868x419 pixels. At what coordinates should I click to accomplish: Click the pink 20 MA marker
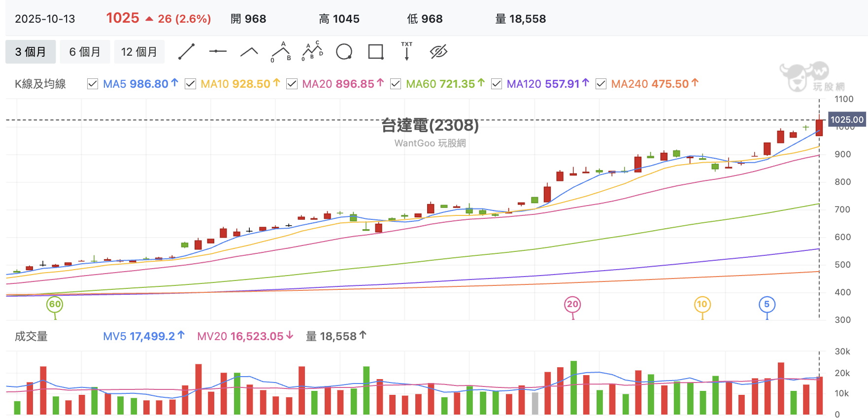[572, 305]
